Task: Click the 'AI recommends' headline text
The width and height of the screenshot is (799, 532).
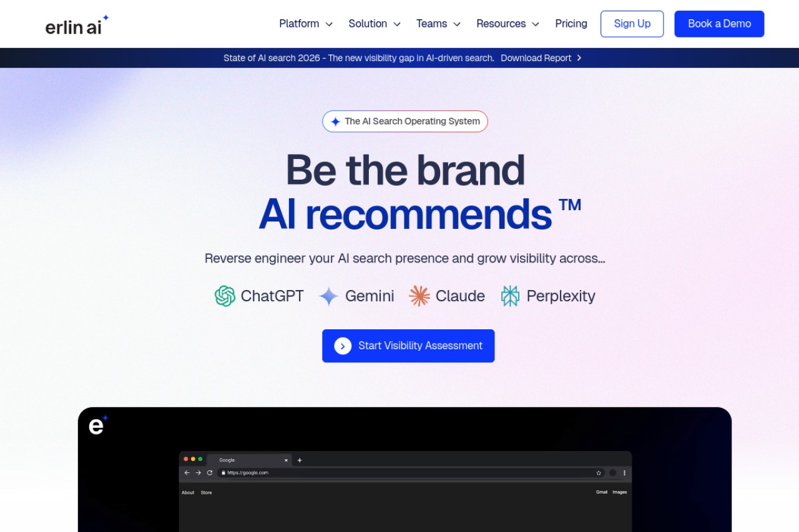Action: [405, 215]
